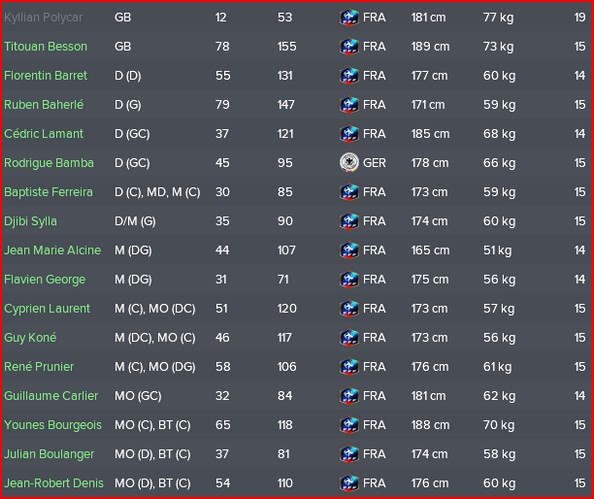The width and height of the screenshot is (594, 499).
Task: Open René Prunier's profile
Action: pyautogui.click(x=39, y=367)
